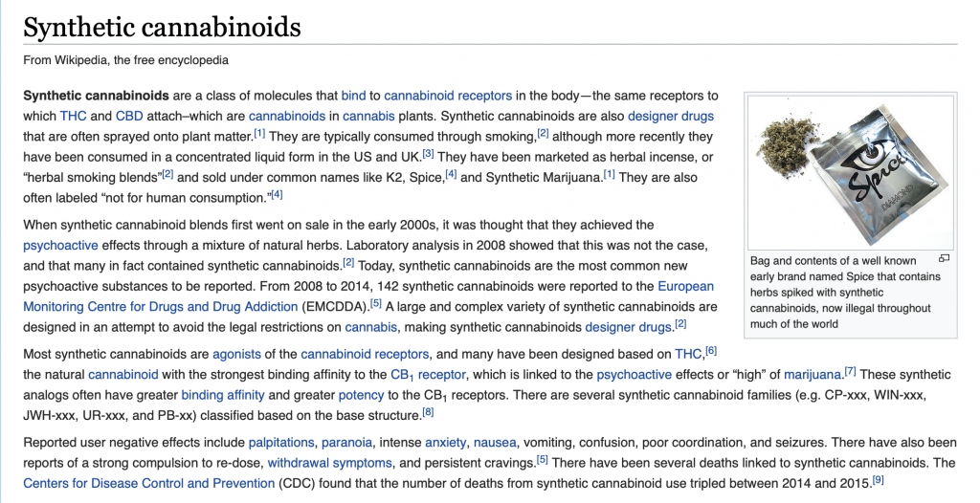Screen dimensions: 980x503
Task: Open 'designer drugs' link after 'making synthetic cannabinoids'
Action: (628, 327)
